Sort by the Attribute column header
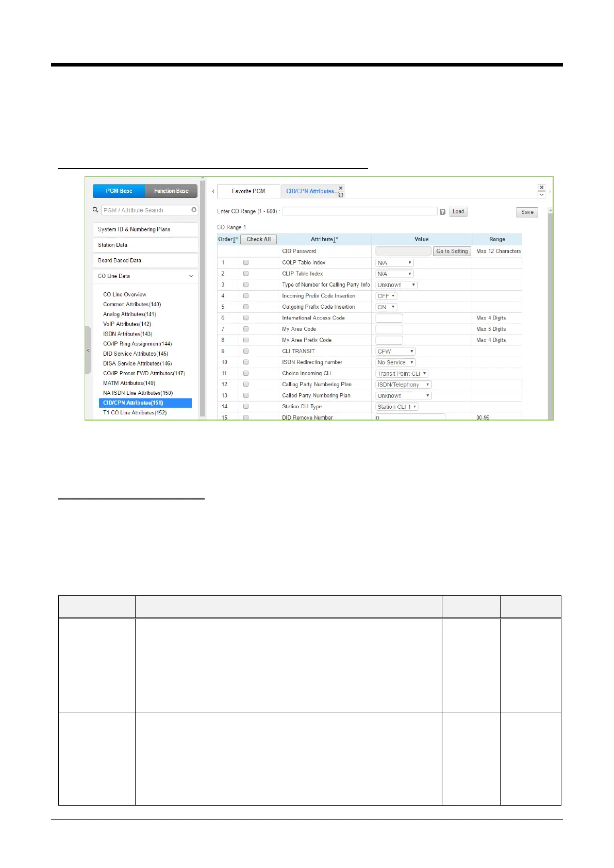Viewport: 614px width, 868px height. point(324,239)
